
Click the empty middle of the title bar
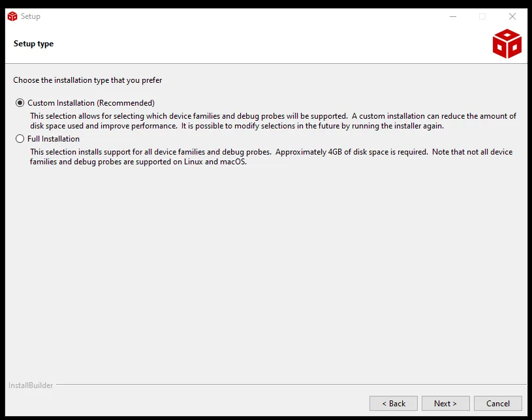tap(242, 16)
